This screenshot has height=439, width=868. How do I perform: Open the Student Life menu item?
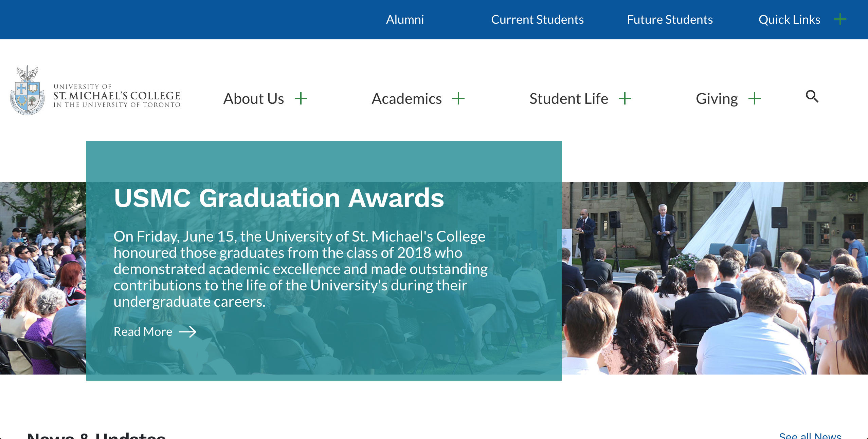coord(568,99)
